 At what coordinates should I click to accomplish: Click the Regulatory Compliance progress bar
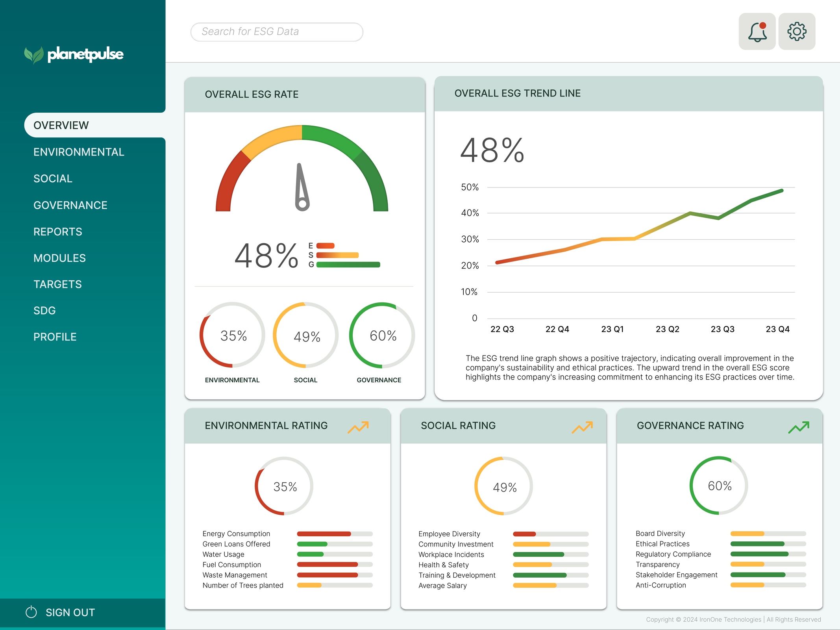(768, 554)
